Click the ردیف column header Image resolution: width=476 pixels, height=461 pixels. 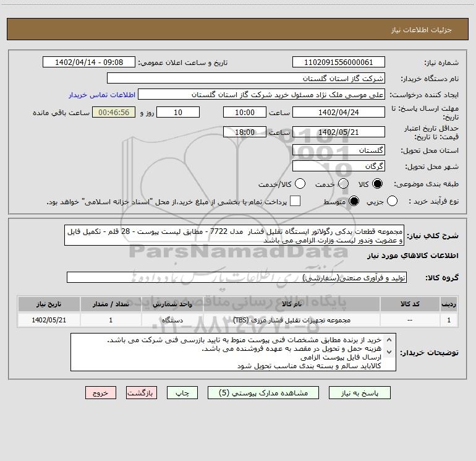coord(449,304)
